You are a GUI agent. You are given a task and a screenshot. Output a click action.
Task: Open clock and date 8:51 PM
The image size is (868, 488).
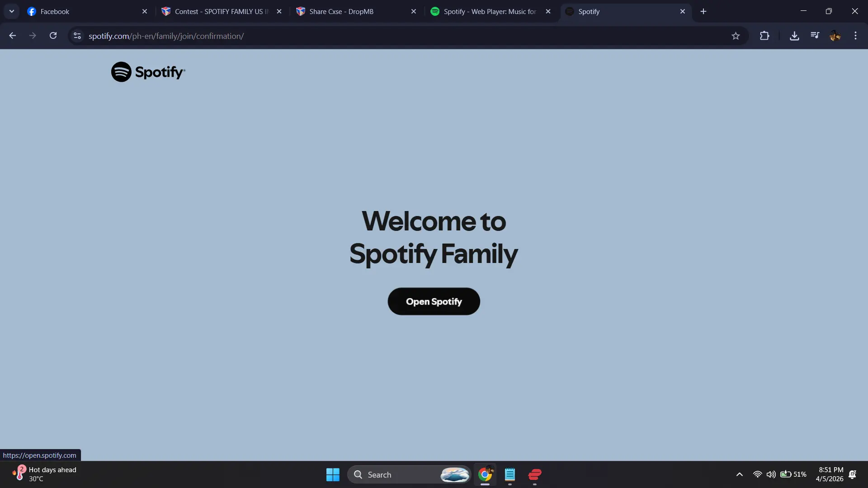pos(830,474)
